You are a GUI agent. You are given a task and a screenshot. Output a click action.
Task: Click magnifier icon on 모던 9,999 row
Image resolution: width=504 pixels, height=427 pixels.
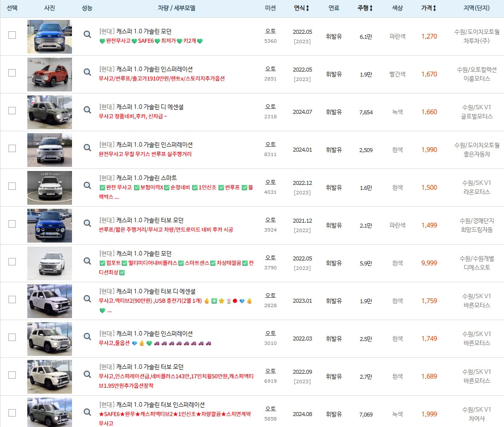coord(87,261)
